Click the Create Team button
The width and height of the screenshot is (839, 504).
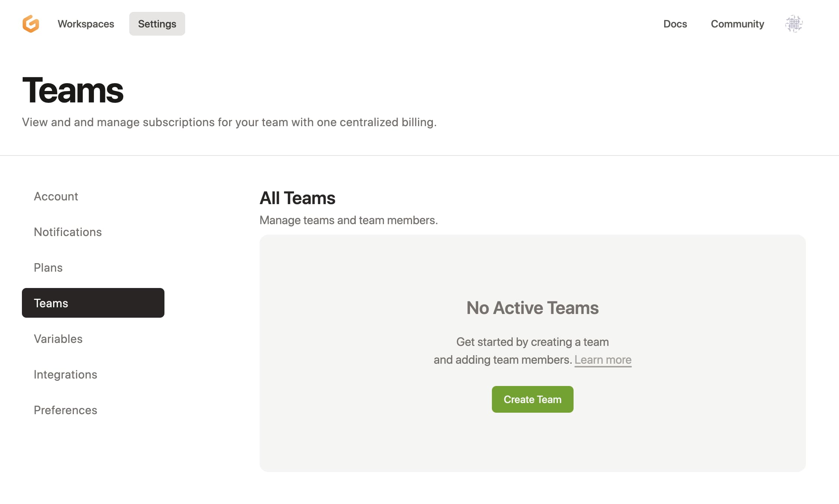pyautogui.click(x=532, y=399)
